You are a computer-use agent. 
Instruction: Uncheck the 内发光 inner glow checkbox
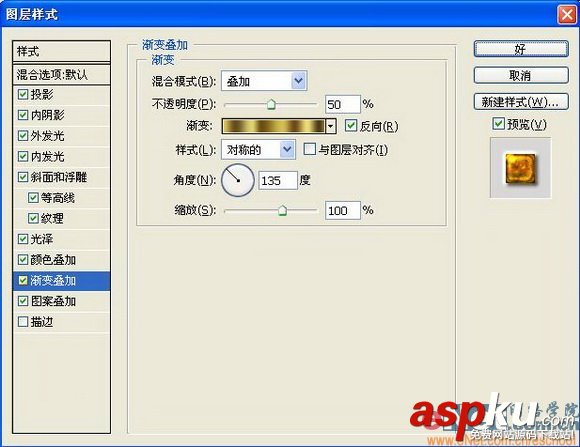[x=23, y=157]
